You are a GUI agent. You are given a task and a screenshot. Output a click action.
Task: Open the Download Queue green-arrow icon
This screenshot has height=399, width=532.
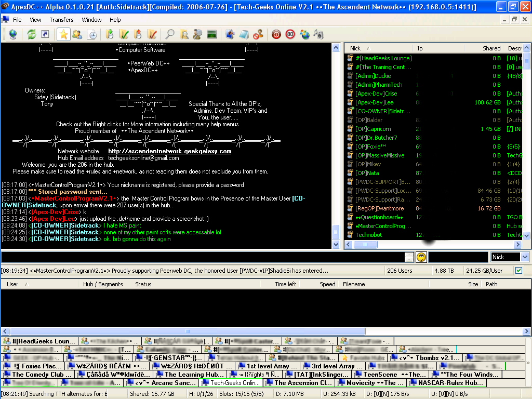pos(110,34)
